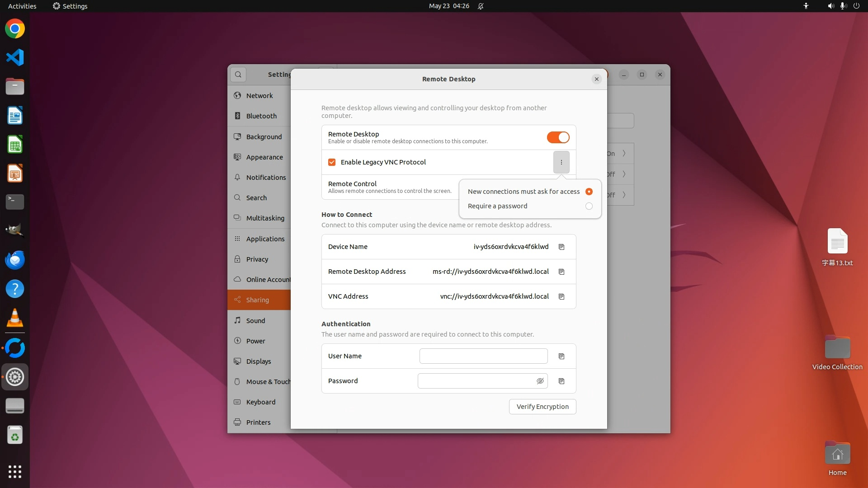
Task: Copy the User Name field
Action: click(x=561, y=356)
